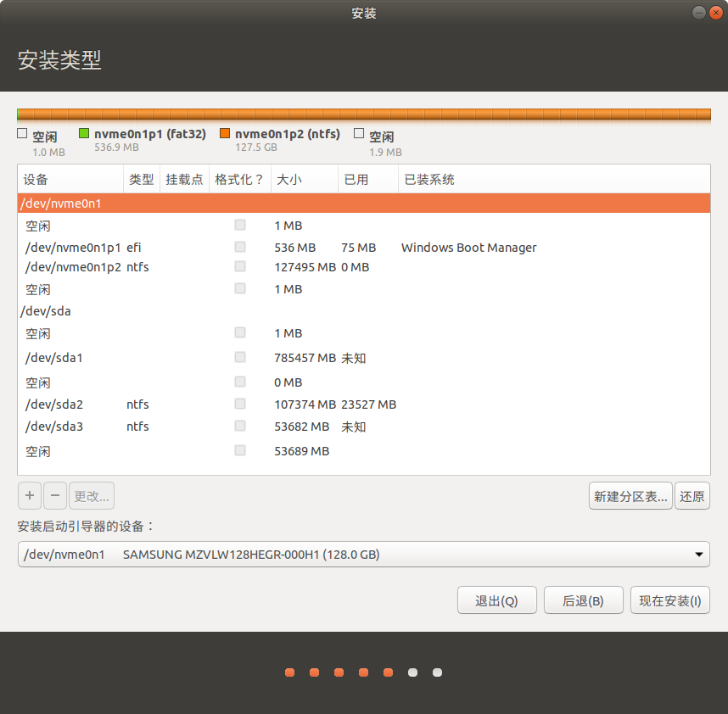Toggle format checkbox for /dev/sda3
Image resolution: width=728 pixels, height=714 pixels.
240,426
